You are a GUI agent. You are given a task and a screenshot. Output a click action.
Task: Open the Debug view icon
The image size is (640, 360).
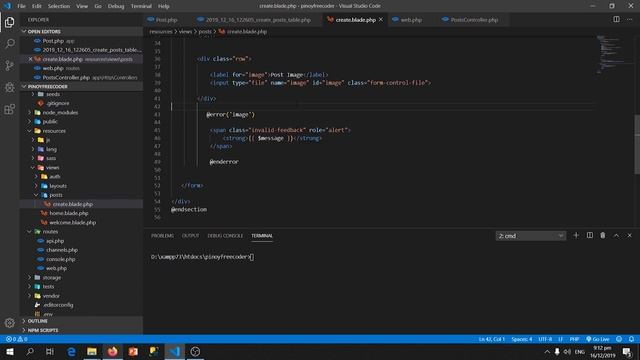click(x=9, y=87)
